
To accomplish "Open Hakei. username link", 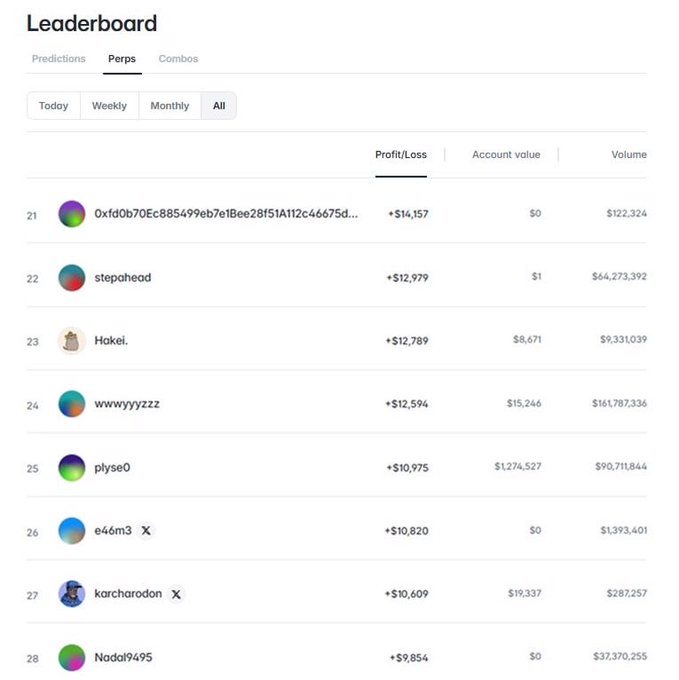I will point(111,340).
